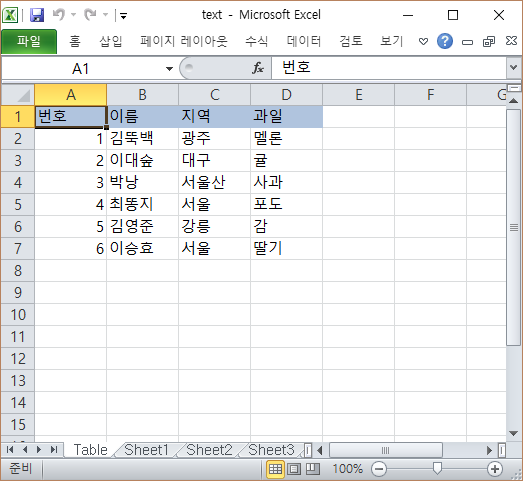This screenshot has height=481, width=523.
Task: Select row 1 header
Action: pos(18,116)
